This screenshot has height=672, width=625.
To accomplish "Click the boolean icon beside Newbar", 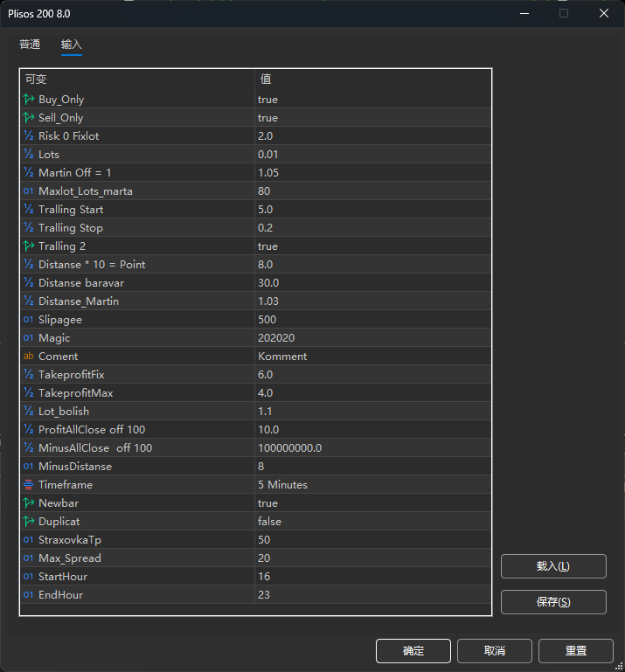I will coord(29,503).
